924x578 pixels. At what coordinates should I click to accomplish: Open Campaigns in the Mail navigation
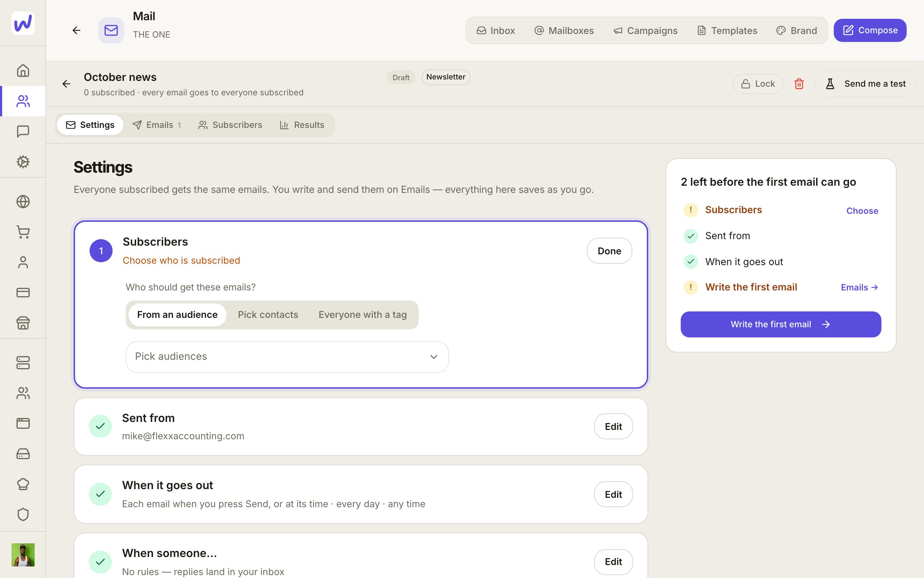[645, 30]
